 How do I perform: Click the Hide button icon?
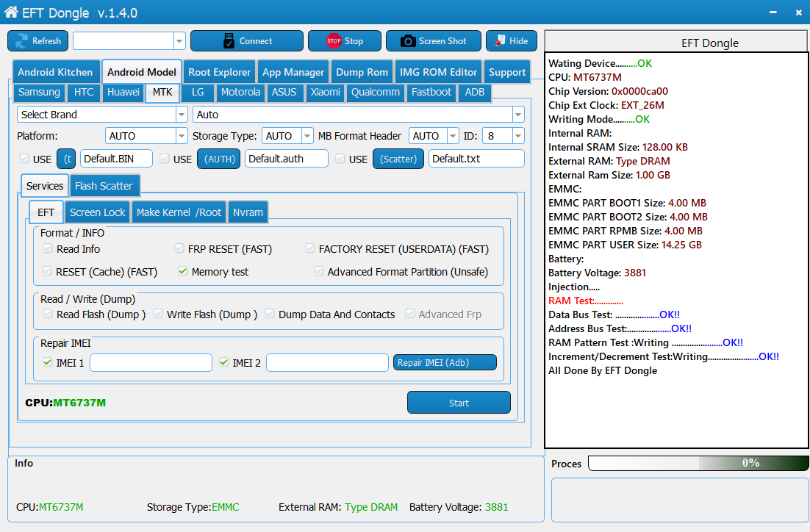[500, 41]
